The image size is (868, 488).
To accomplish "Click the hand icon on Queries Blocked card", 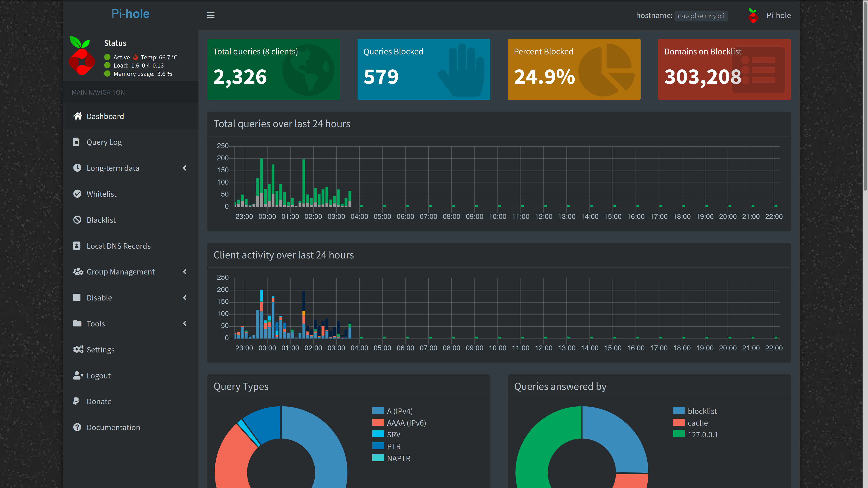I will coord(461,70).
